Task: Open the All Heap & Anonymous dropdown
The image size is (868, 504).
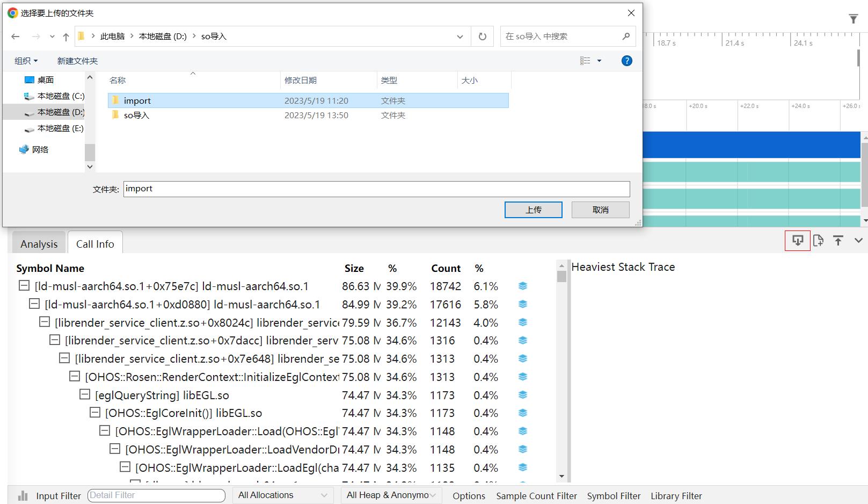Action: (391, 495)
